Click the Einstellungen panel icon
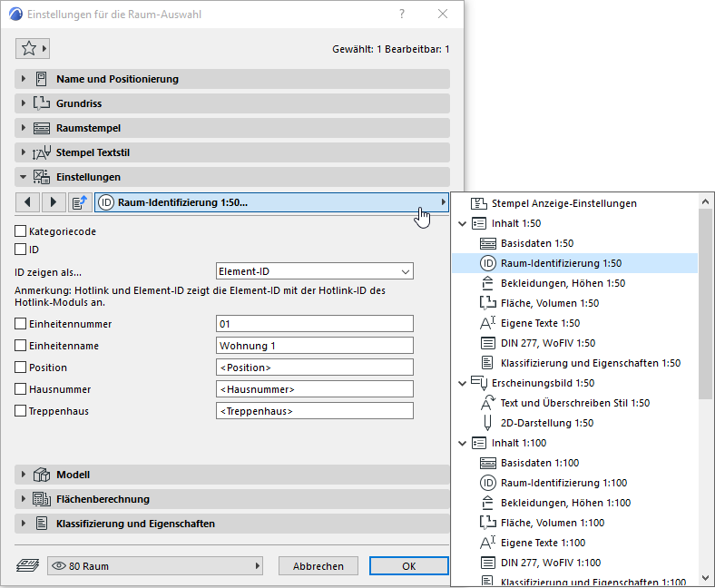This screenshot has height=588, width=715. coord(41,177)
